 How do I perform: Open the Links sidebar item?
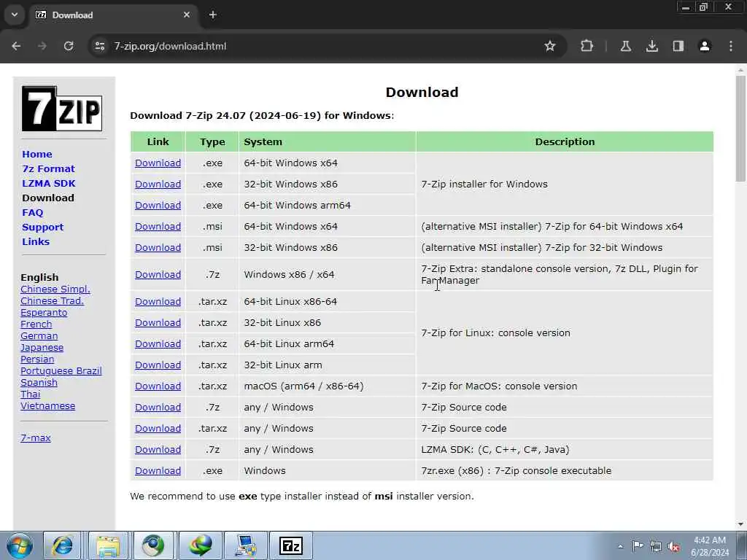[x=36, y=241]
